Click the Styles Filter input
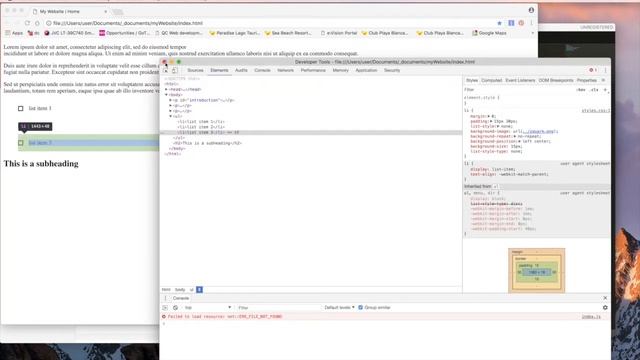The image size is (640, 360). pyautogui.click(x=518, y=90)
